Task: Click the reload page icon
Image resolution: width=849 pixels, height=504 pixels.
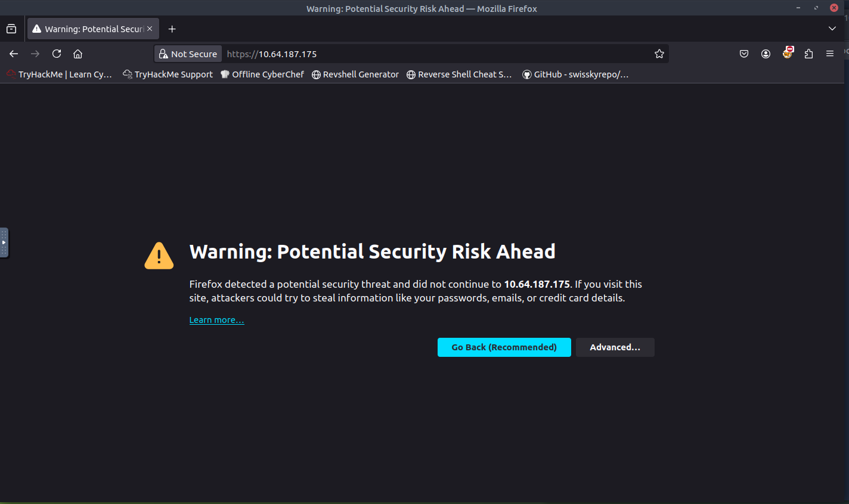Action: coord(57,54)
